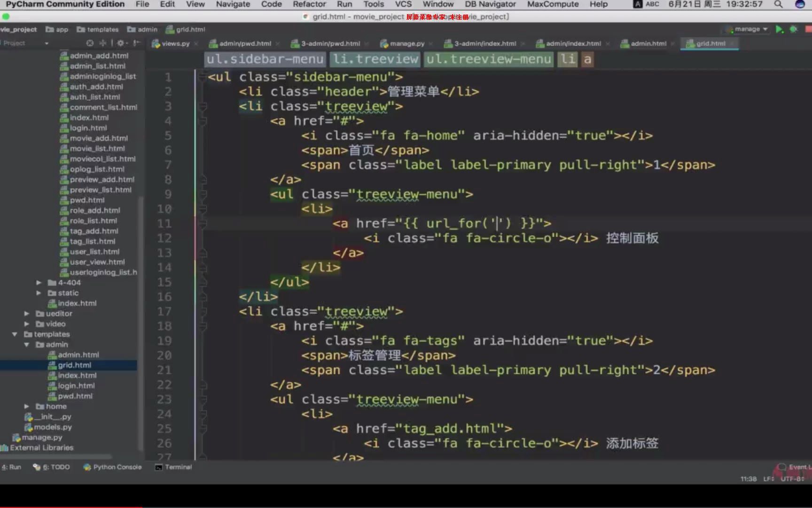812x508 pixels.
Task: Close the admin.html editor tab
Action: pyautogui.click(x=673, y=44)
